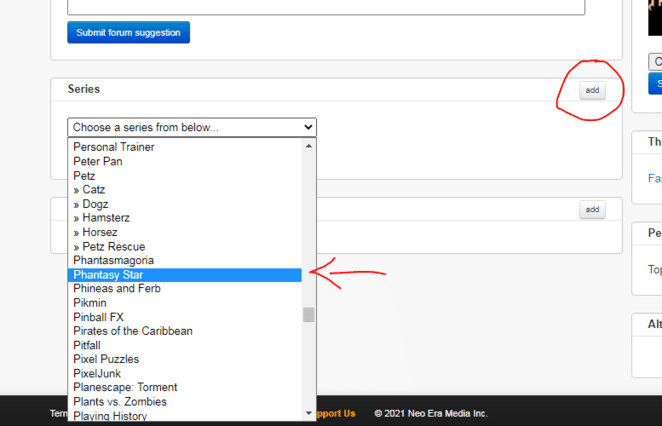Select Pirates of the Caribbean option
The height and width of the screenshot is (426, 662).
click(x=184, y=331)
